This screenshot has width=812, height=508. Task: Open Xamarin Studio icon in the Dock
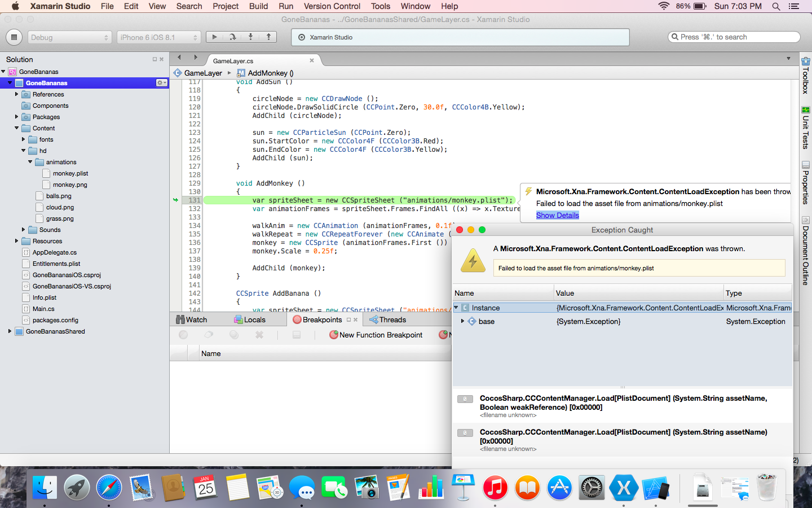point(624,487)
